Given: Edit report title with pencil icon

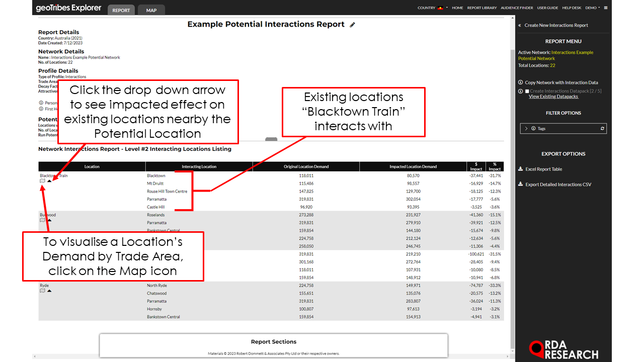Looking at the screenshot, I should coord(352,25).
